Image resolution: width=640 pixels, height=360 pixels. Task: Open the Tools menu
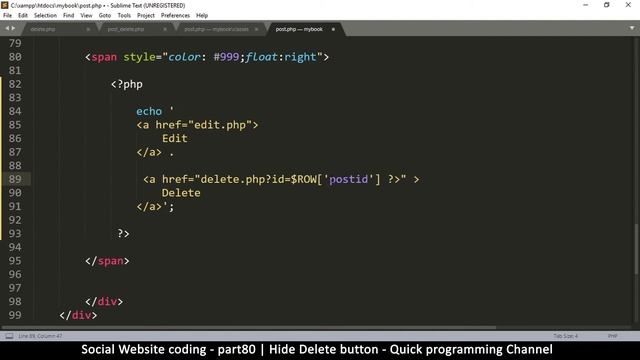point(124,16)
